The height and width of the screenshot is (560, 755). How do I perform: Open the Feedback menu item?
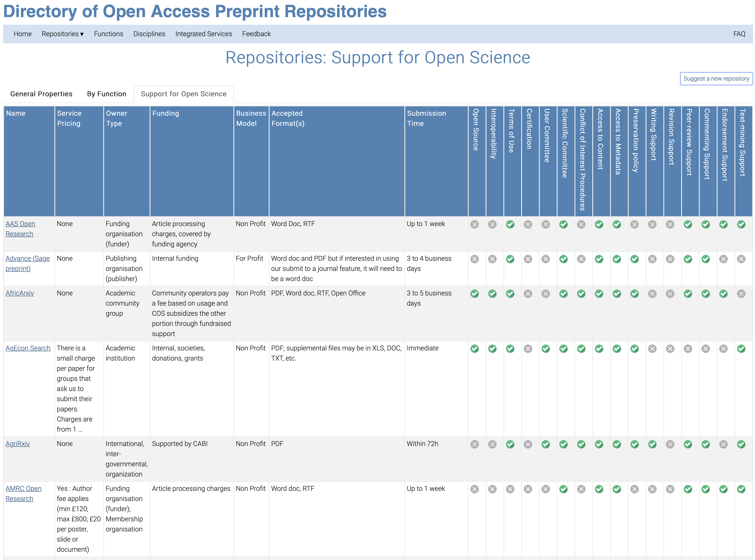pos(256,34)
